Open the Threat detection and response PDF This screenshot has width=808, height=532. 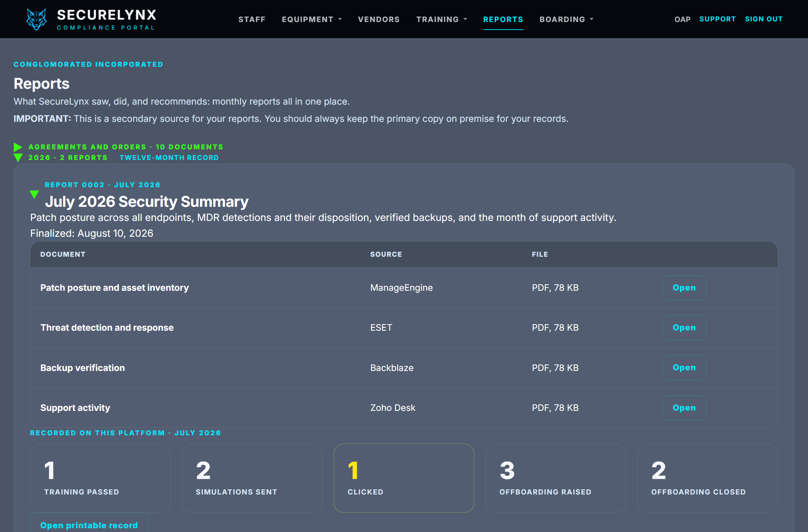[x=684, y=328]
